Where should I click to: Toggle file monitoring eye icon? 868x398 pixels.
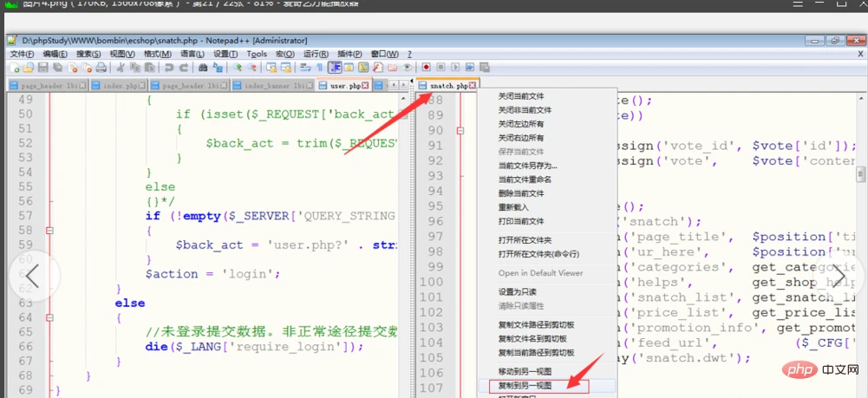(407, 68)
